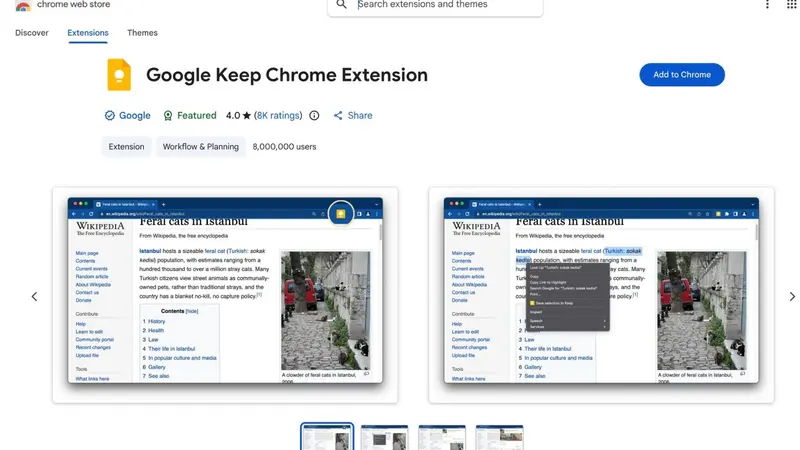
Task: Open the three-dot more options menu
Action: pos(767,5)
